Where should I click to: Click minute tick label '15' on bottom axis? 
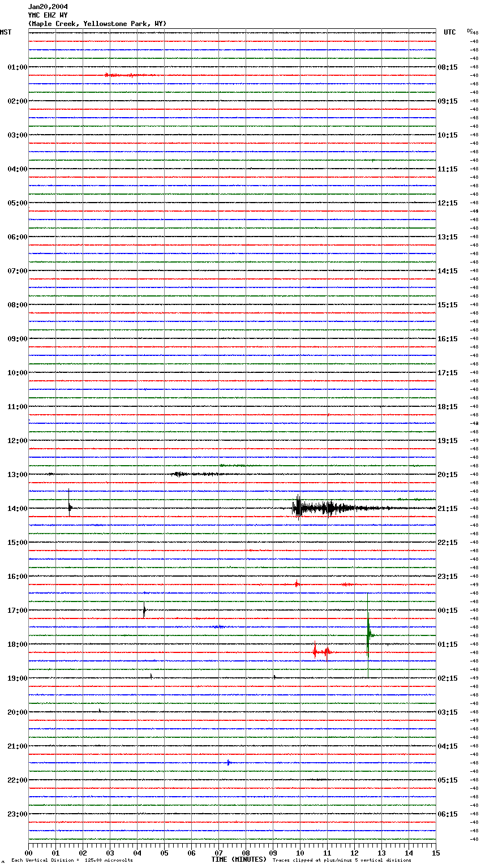click(436, 853)
